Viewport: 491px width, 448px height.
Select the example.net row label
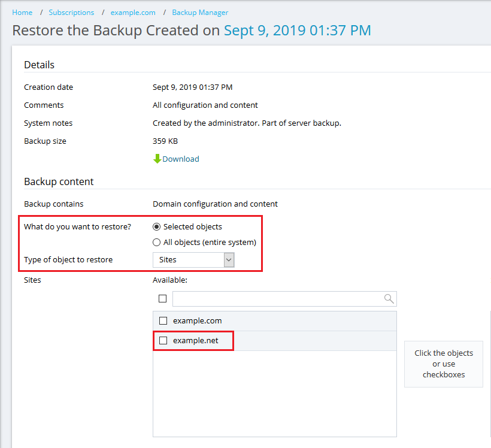[195, 341]
